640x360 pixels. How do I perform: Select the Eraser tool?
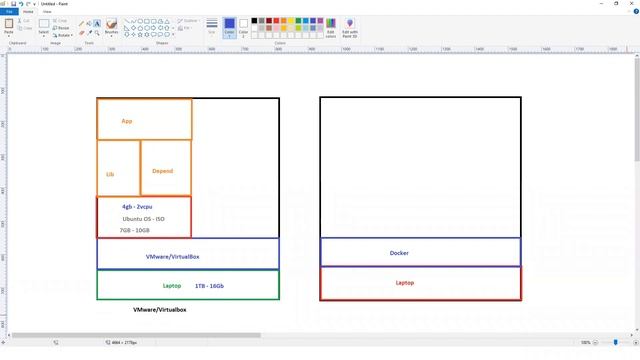pyautogui.click(x=81, y=33)
